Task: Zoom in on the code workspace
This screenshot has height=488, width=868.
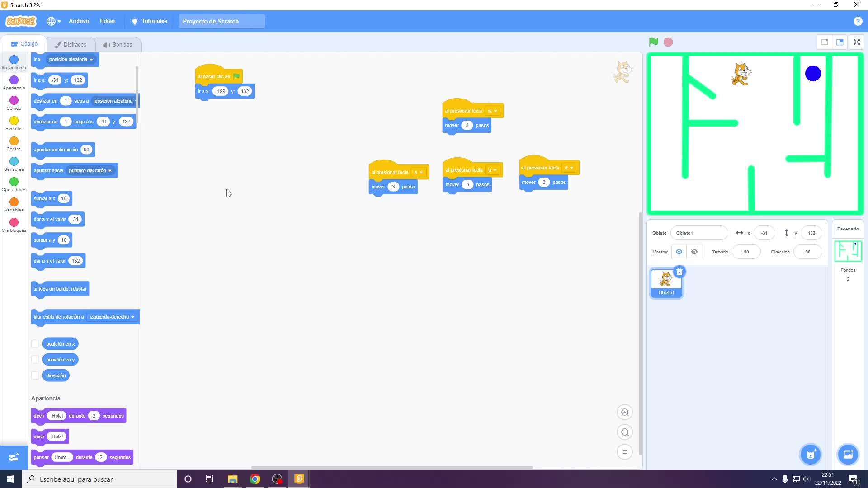Action: (x=625, y=412)
